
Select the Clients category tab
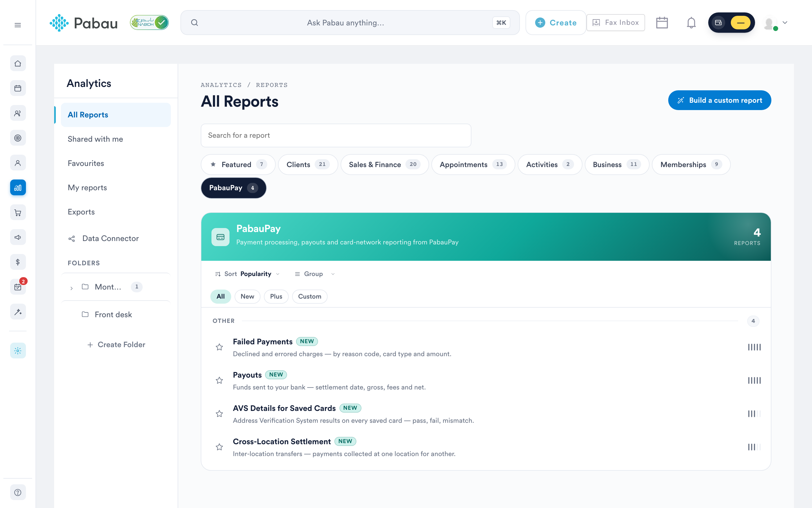click(x=308, y=164)
